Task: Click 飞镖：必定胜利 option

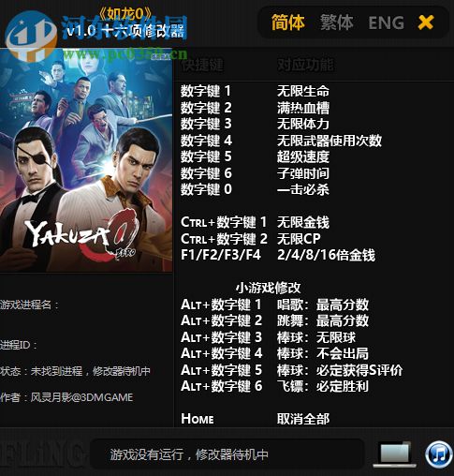Action: (323, 386)
